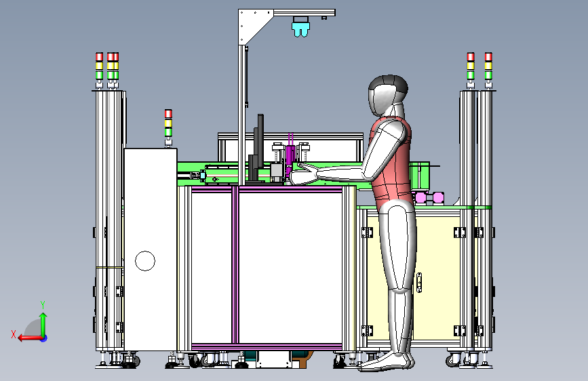Select the cyan gripper hanging from the overhead arm
588x381 pixels.
tap(301, 30)
